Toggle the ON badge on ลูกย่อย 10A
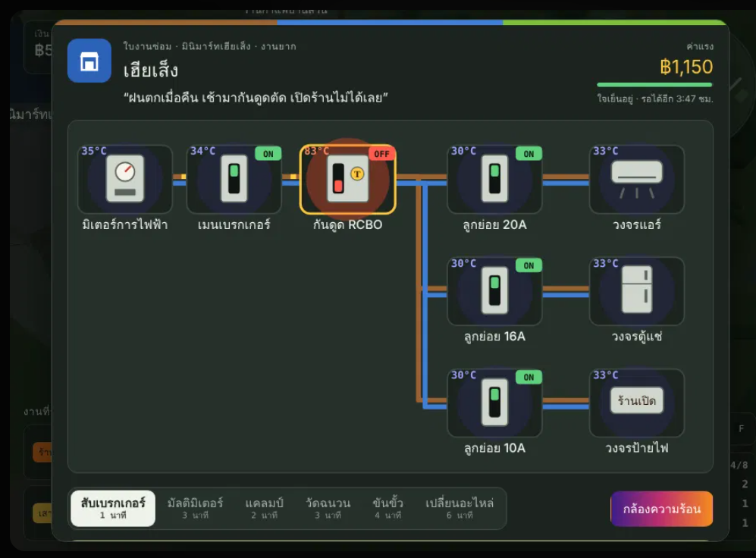The image size is (756, 558). click(x=529, y=378)
